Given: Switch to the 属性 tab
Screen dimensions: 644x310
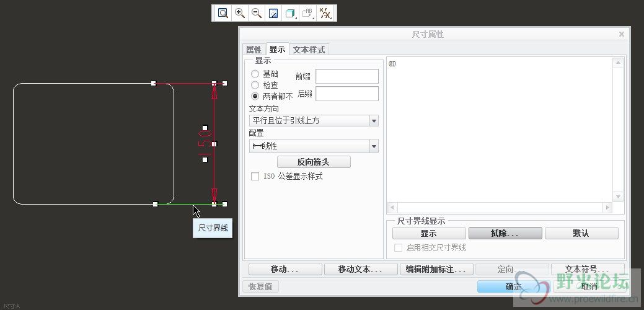Looking at the screenshot, I should [x=254, y=49].
